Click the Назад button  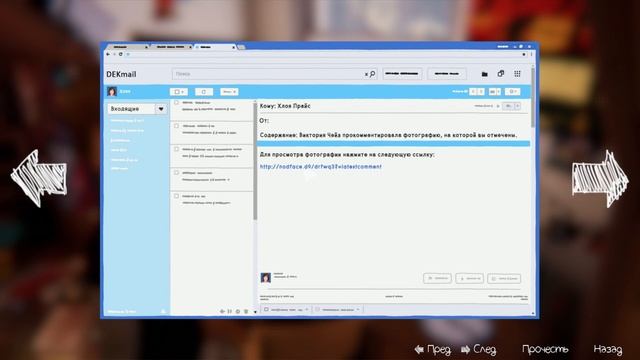click(608, 349)
